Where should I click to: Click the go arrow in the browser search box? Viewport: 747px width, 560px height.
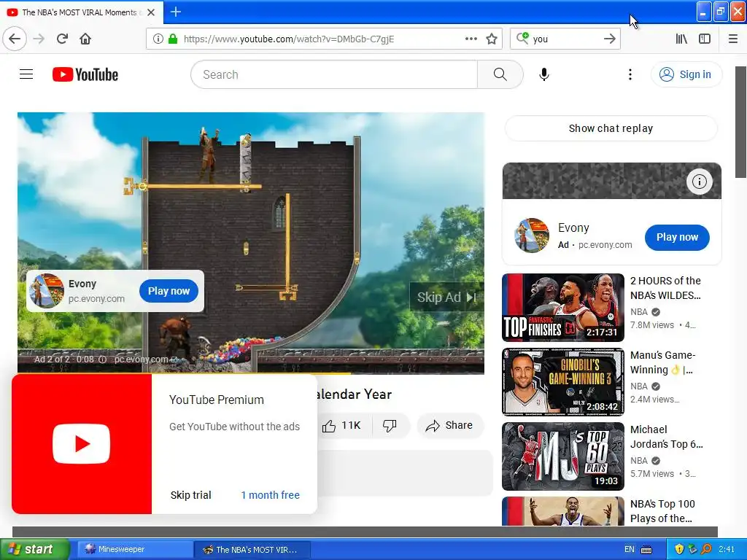click(610, 39)
